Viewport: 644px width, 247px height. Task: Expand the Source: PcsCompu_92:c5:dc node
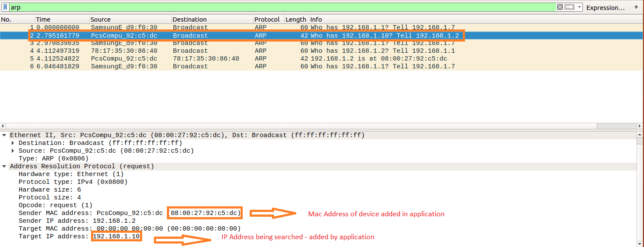13,151
